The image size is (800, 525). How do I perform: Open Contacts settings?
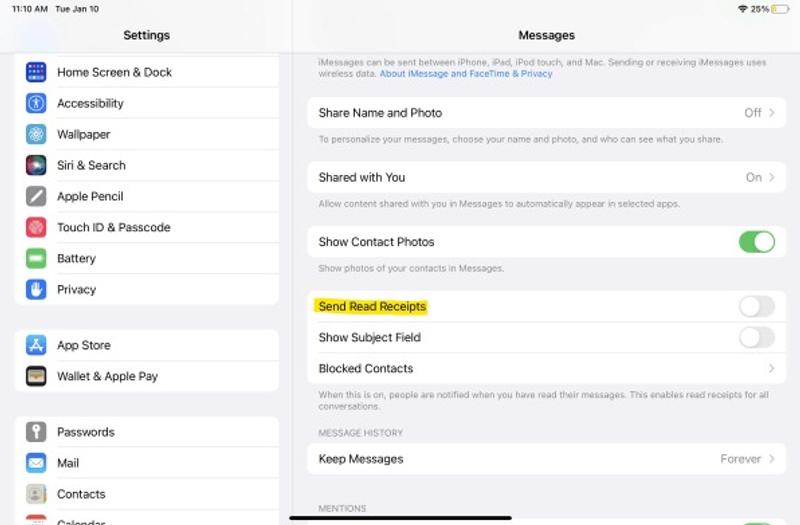pyautogui.click(x=147, y=494)
